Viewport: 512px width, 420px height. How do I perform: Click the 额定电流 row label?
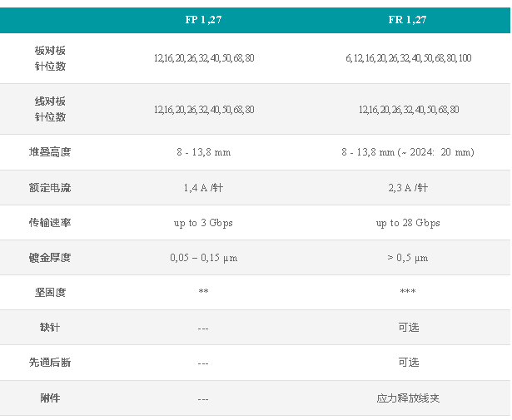[x=50, y=188]
